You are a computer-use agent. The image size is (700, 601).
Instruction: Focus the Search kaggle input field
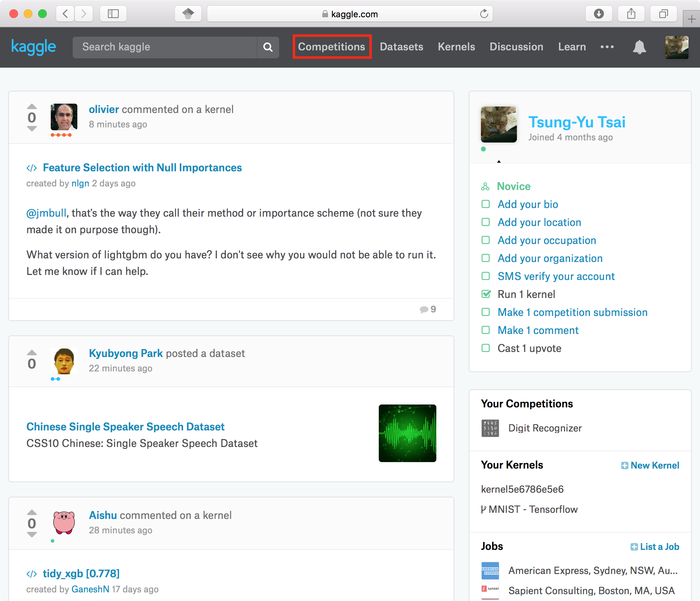coord(165,47)
